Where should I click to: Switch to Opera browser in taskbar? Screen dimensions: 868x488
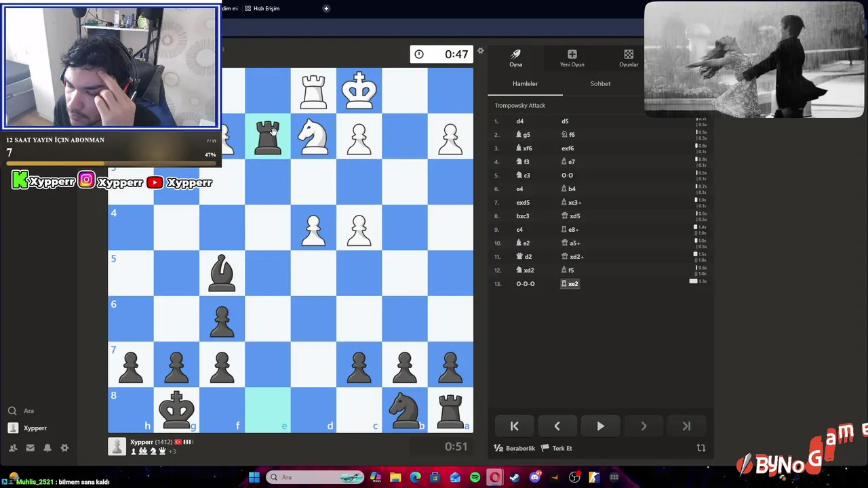495,478
